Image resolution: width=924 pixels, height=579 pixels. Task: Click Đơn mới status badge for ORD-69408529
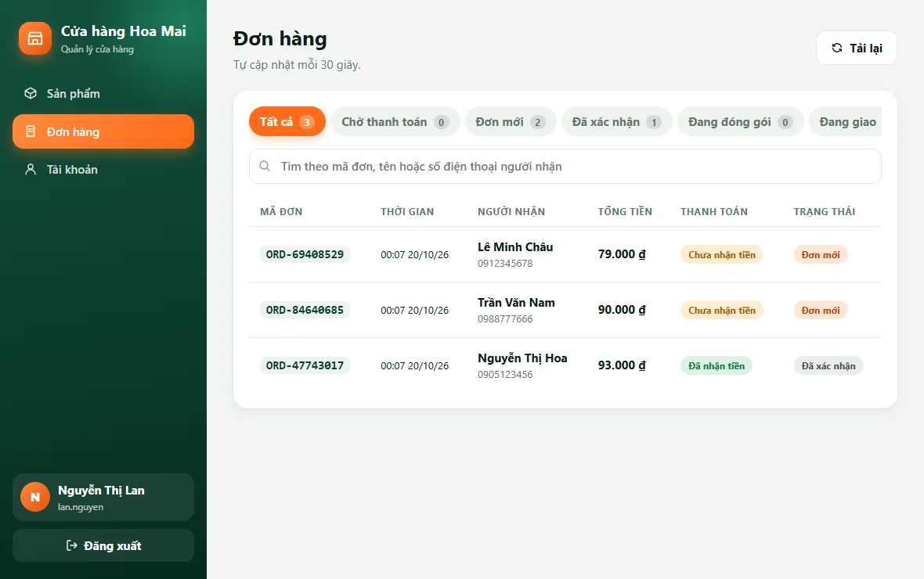coord(821,254)
